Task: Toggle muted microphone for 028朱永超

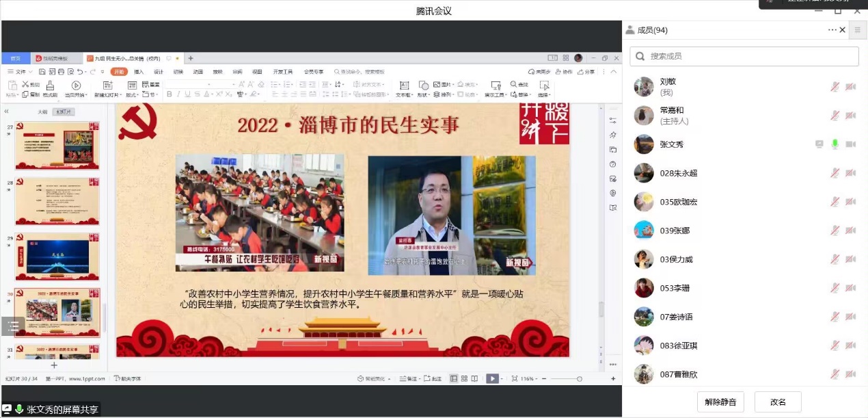Action: pyautogui.click(x=835, y=173)
